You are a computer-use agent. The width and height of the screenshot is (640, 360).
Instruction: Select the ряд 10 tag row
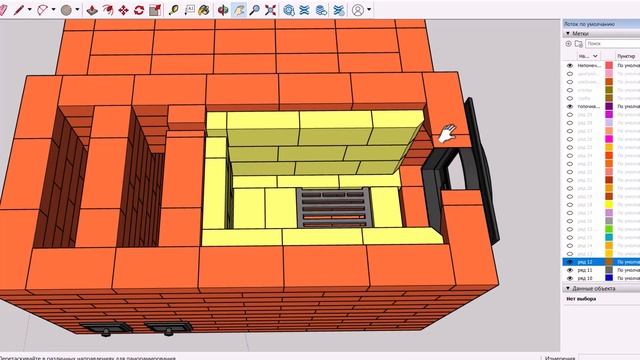601,278
